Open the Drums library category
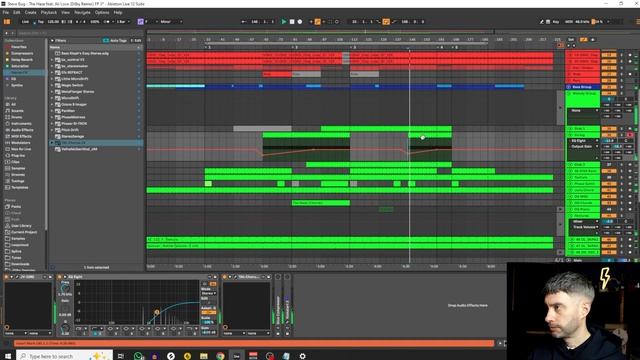The width and height of the screenshot is (640, 360). coord(17,117)
